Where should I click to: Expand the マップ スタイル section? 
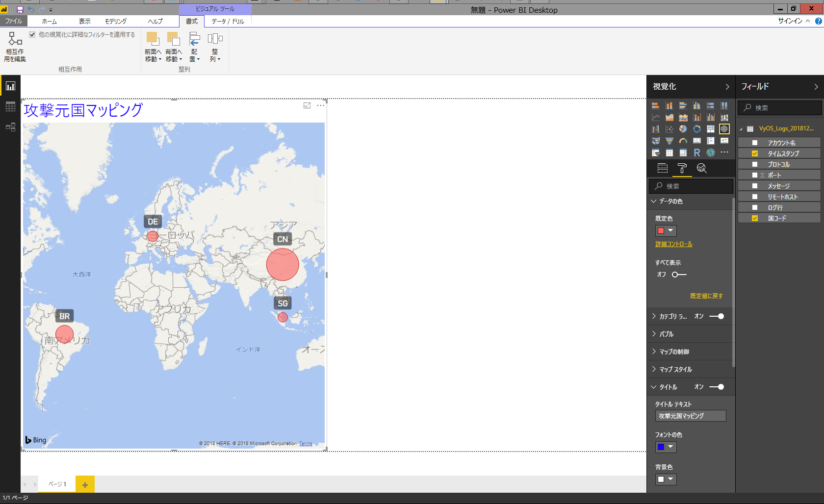click(x=654, y=369)
